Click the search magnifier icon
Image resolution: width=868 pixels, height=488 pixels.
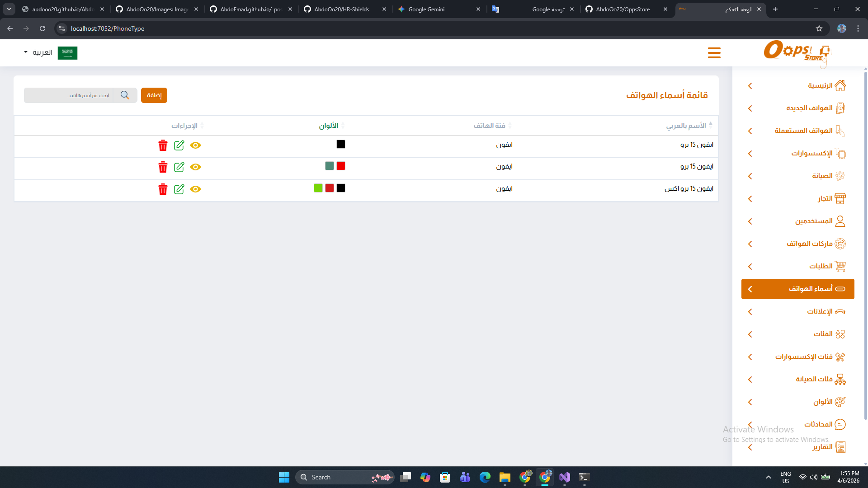click(x=125, y=95)
